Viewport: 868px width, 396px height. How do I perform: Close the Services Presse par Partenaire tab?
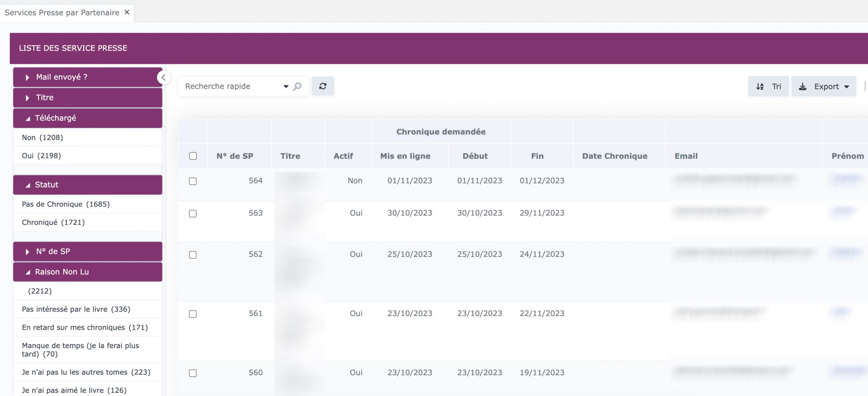pos(127,12)
